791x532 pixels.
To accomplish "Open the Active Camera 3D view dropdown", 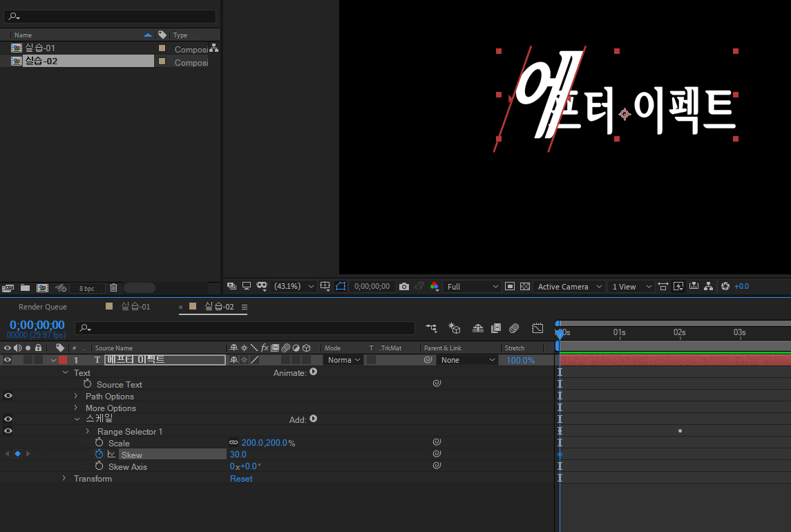I will click(569, 286).
